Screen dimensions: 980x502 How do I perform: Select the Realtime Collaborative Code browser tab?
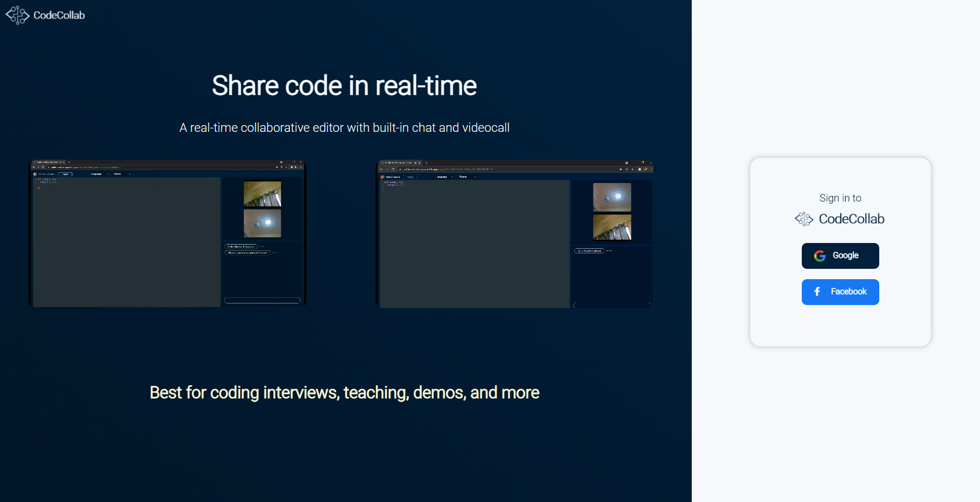tap(399, 162)
